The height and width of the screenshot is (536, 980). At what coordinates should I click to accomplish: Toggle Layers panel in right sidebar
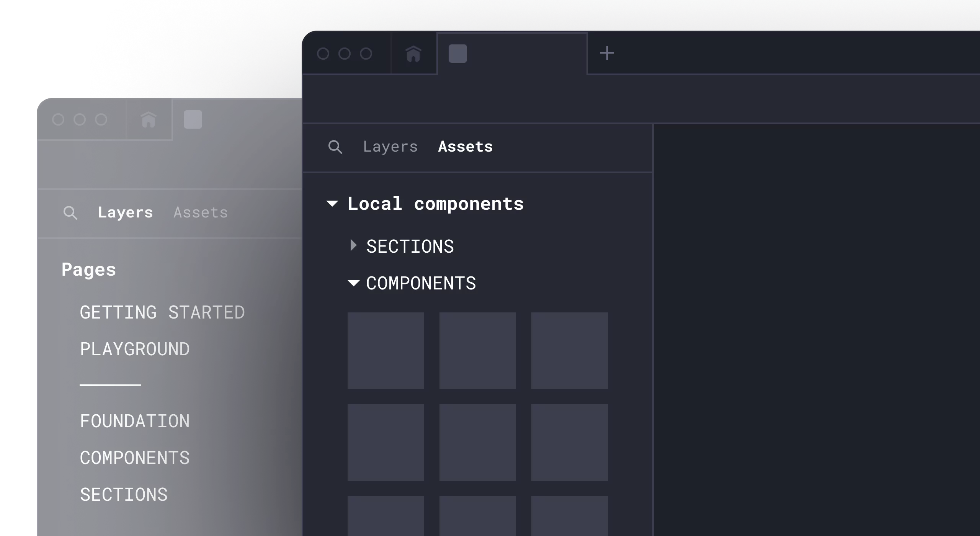pyautogui.click(x=389, y=146)
